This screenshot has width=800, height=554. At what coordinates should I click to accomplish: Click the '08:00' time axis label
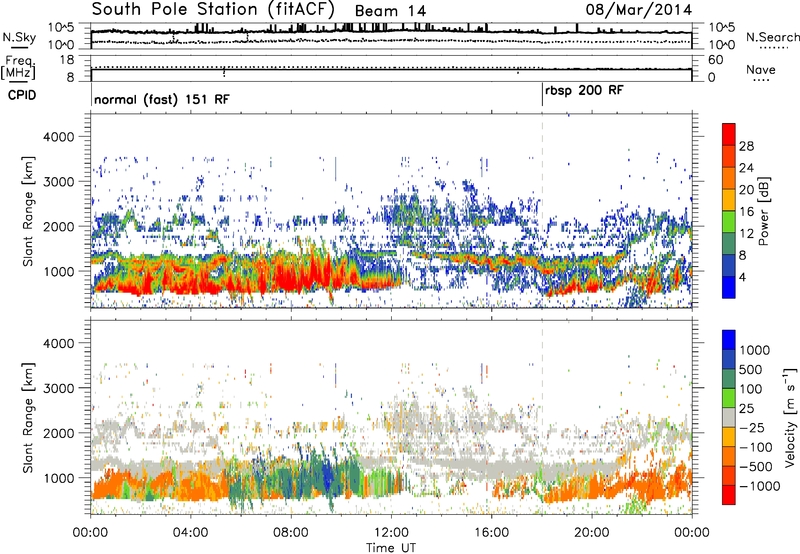[x=290, y=533]
